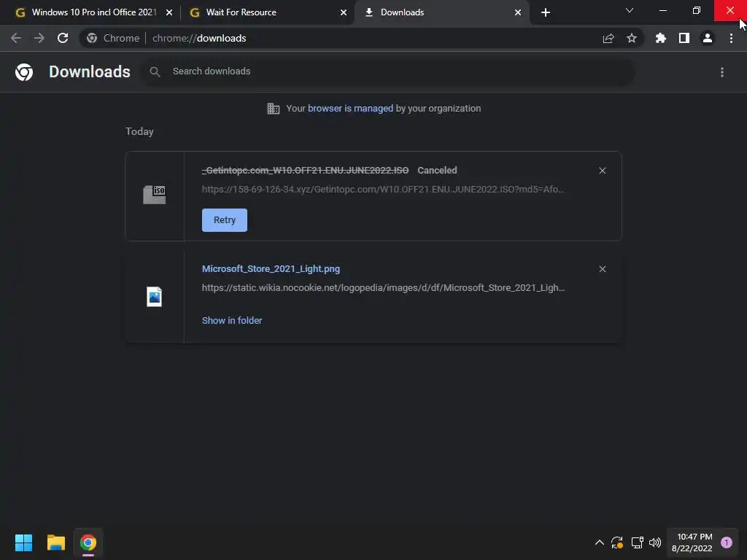747x560 pixels.
Task: Click the ISO file type icon
Action: point(155,195)
